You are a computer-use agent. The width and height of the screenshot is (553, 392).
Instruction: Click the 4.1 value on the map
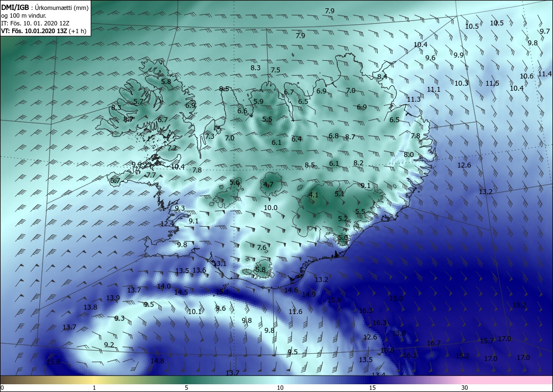pyautogui.click(x=314, y=195)
